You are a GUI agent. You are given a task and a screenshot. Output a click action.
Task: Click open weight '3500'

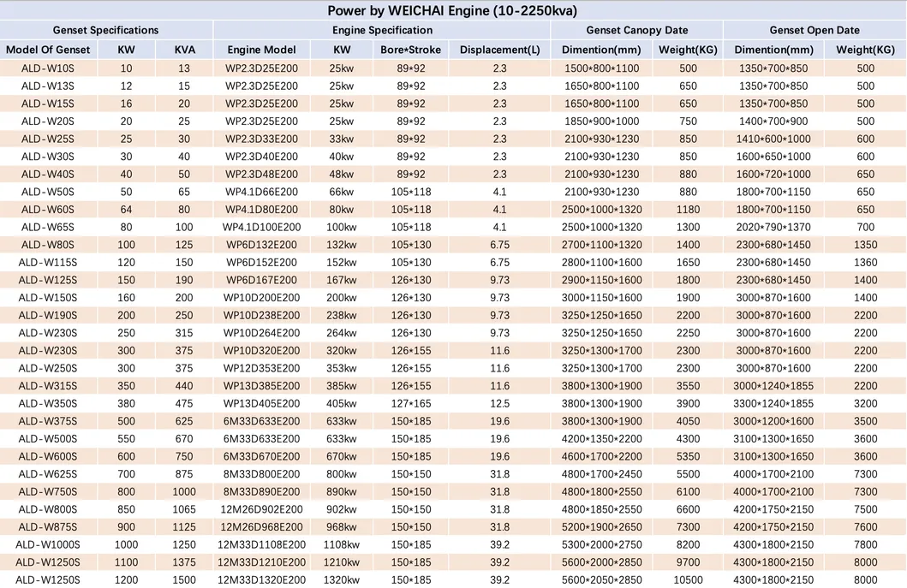click(865, 421)
